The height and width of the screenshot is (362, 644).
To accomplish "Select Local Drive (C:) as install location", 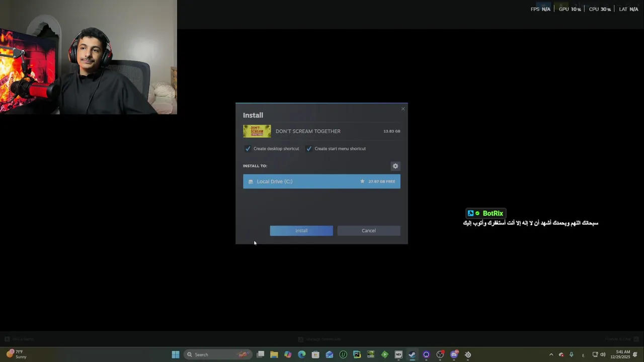I will pyautogui.click(x=321, y=182).
